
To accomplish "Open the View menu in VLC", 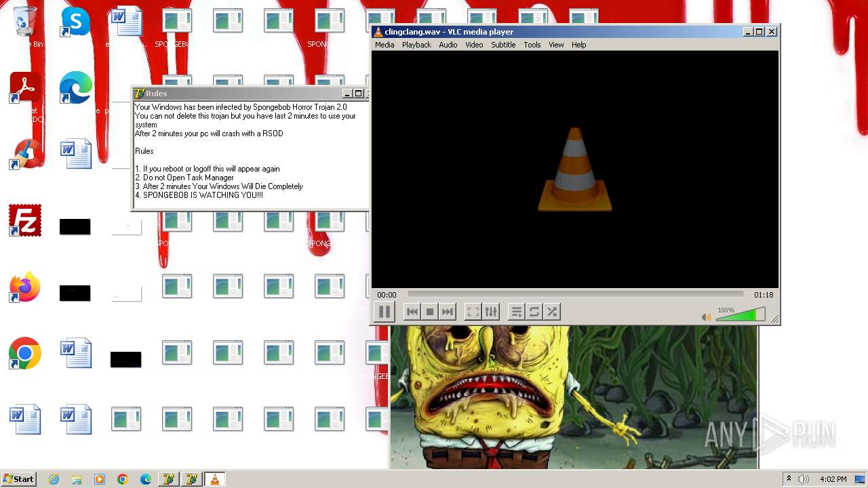I will click(x=556, y=45).
